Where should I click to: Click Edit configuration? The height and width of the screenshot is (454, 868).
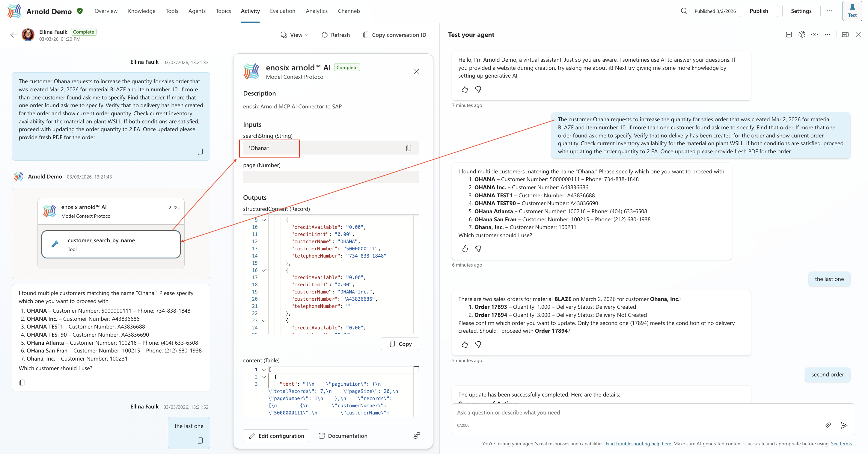276,435
